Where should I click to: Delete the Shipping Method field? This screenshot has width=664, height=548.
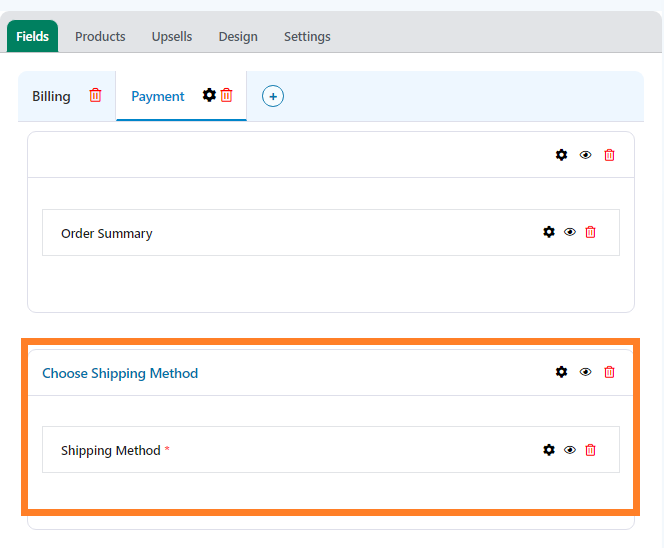click(590, 450)
